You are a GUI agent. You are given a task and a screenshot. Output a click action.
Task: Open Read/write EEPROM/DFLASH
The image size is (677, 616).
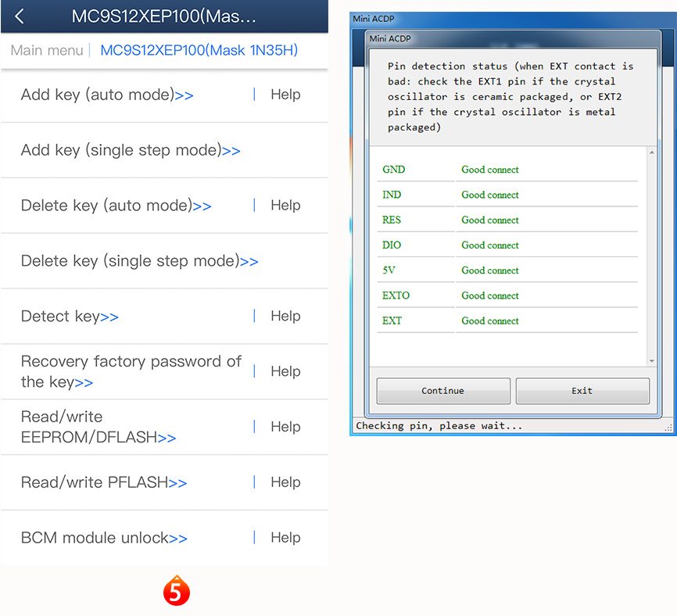click(x=99, y=427)
